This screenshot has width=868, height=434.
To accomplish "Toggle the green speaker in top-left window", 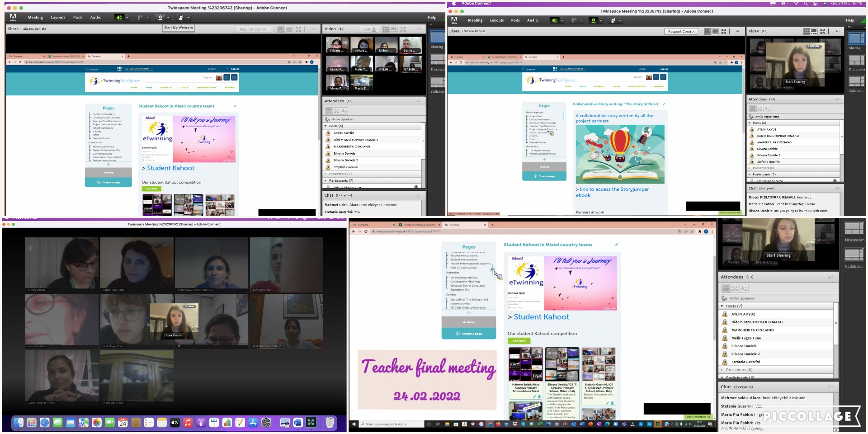I will click(x=119, y=18).
